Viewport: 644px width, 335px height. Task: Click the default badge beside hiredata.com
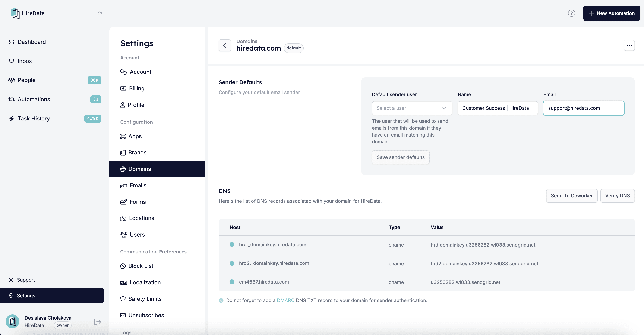tap(294, 48)
